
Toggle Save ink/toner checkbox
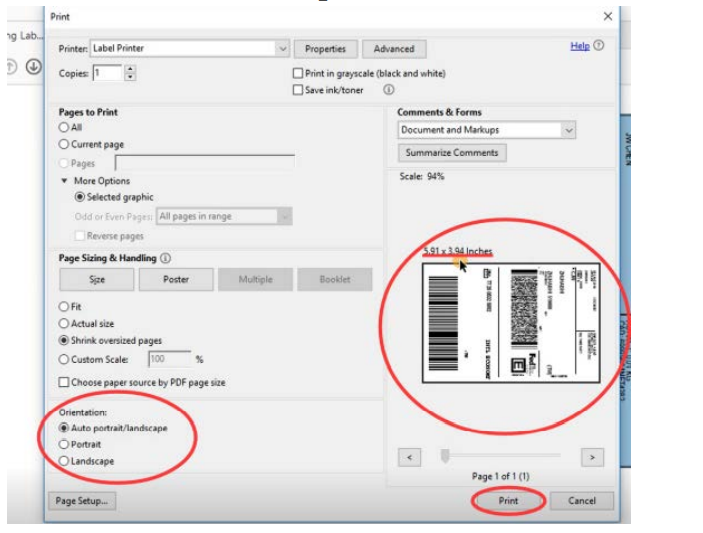[x=298, y=90]
